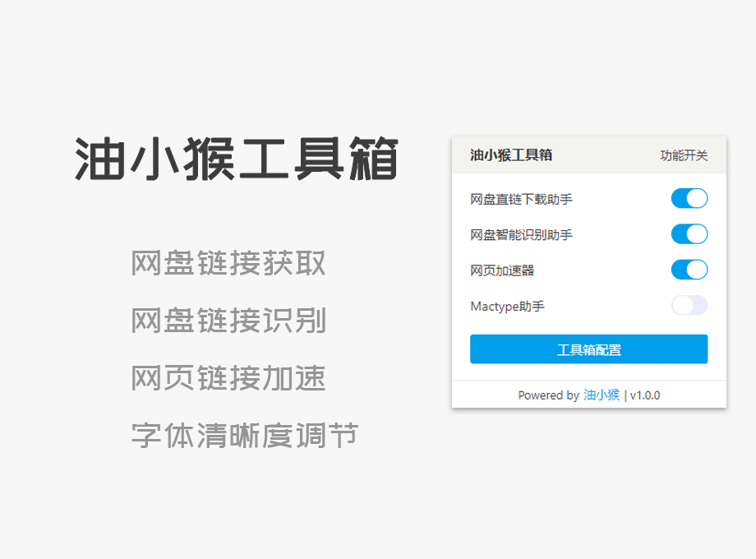Select the 网页加速器 row label
The width and height of the screenshot is (756, 559).
tap(503, 270)
